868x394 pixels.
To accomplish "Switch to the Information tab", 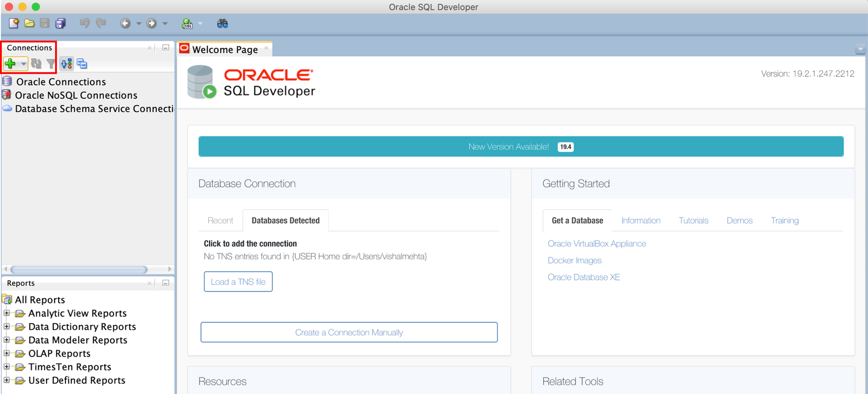I will pos(641,220).
